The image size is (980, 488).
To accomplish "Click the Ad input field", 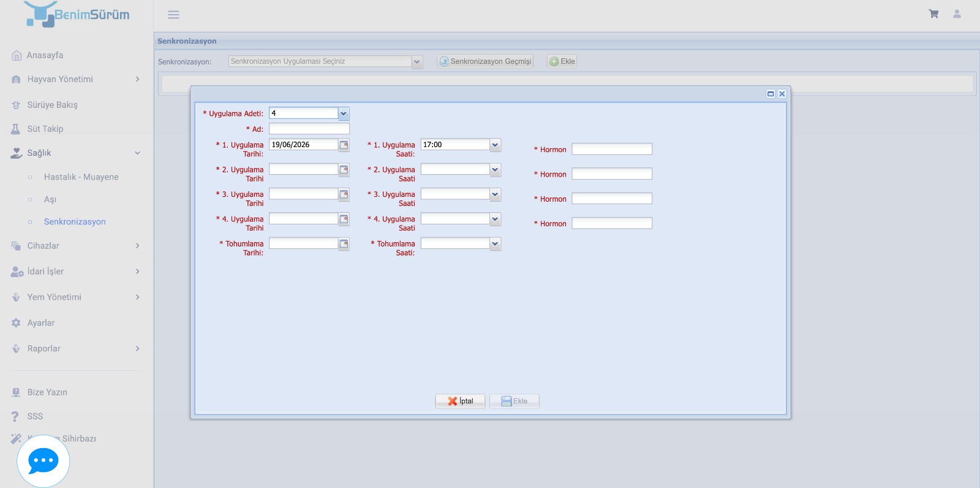I will (x=309, y=129).
